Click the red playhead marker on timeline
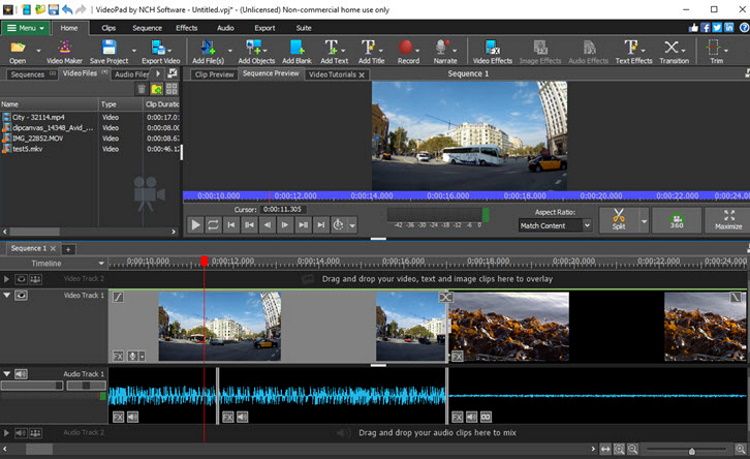Viewport: 750px width, 459px height. [204, 261]
